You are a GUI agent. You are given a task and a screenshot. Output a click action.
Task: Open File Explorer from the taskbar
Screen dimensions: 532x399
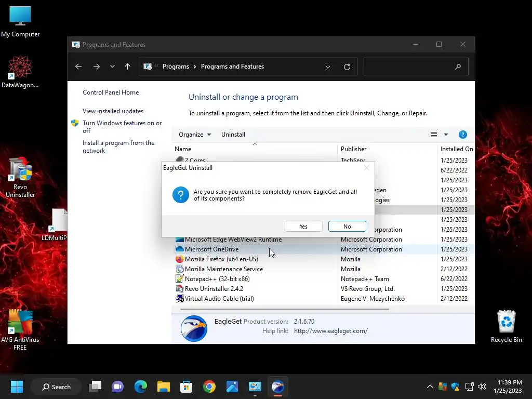pos(164,387)
